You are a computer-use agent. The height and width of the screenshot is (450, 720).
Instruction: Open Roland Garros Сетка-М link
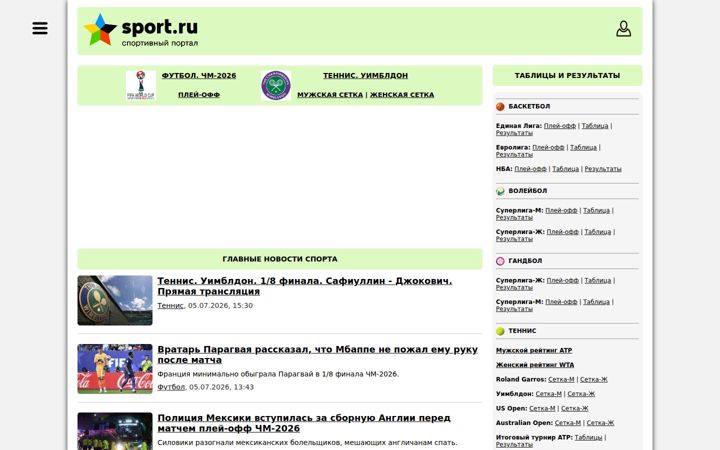coord(561,379)
